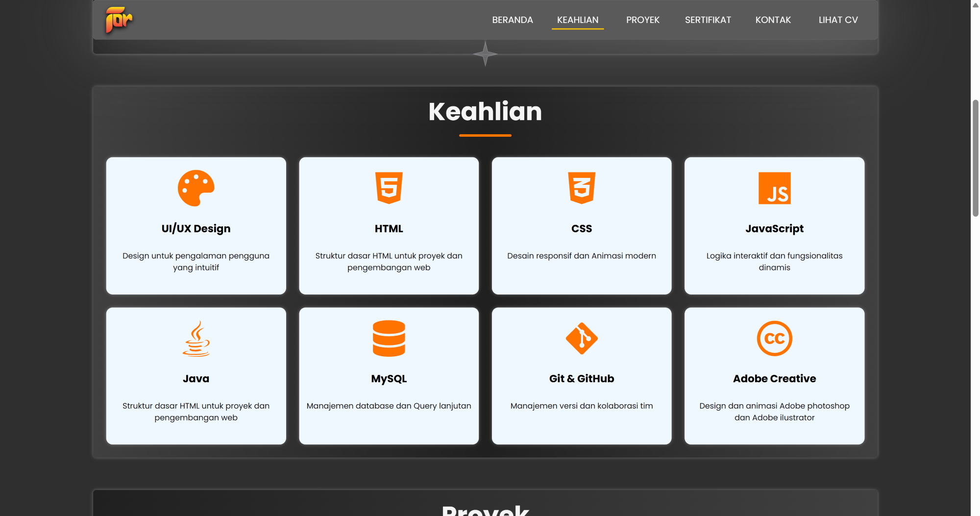Click the Git diamond branch icon
This screenshot has height=516, width=980.
pyautogui.click(x=581, y=338)
